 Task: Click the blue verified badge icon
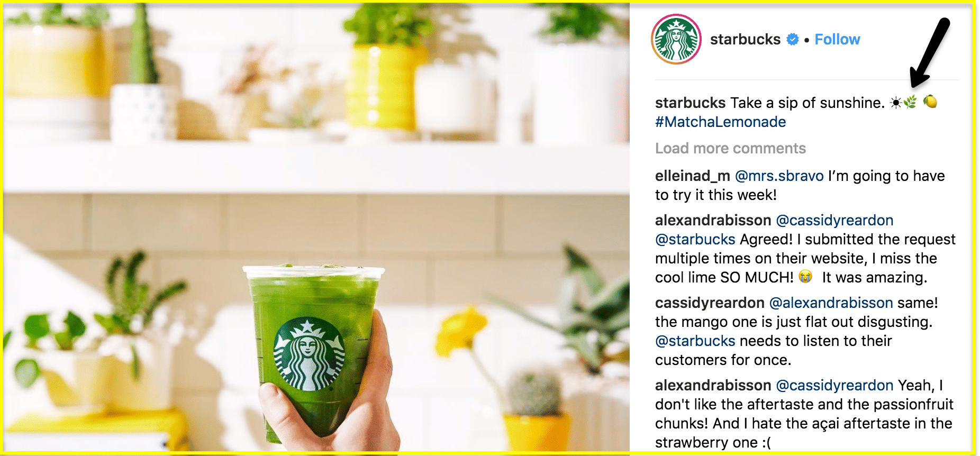(x=792, y=39)
